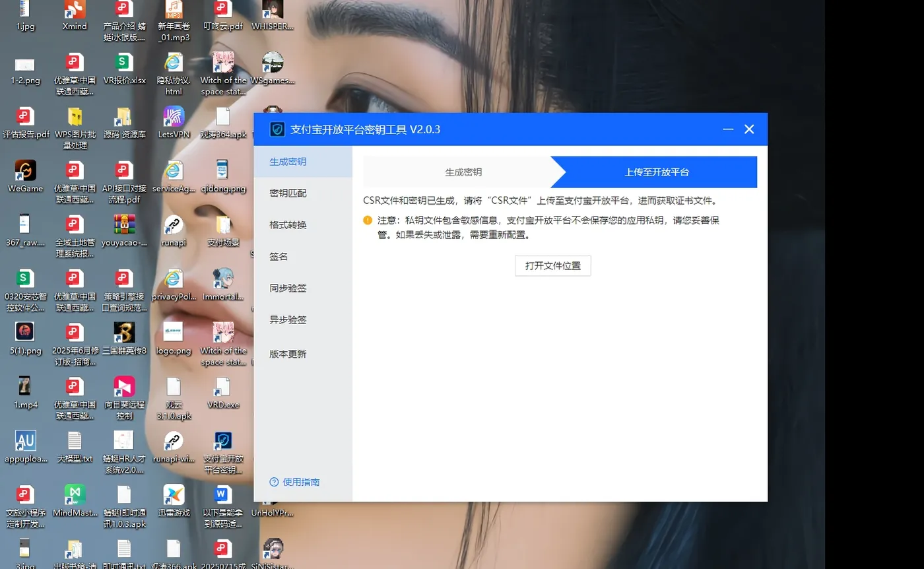Select the 产品介绍 蜻蜓水银版 desktop file
Image resolution: width=924 pixels, height=569 pixels.
[x=124, y=21]
